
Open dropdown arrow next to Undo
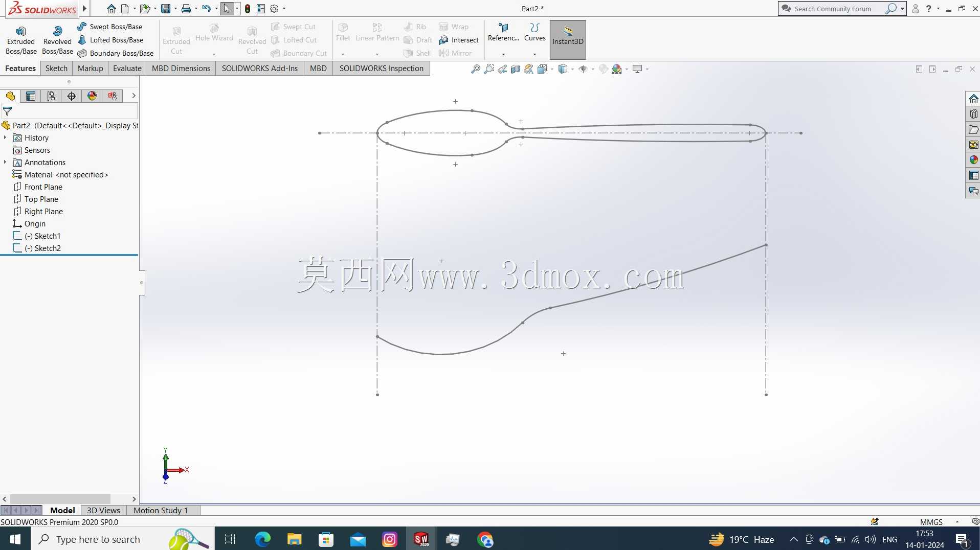point(216,9)
